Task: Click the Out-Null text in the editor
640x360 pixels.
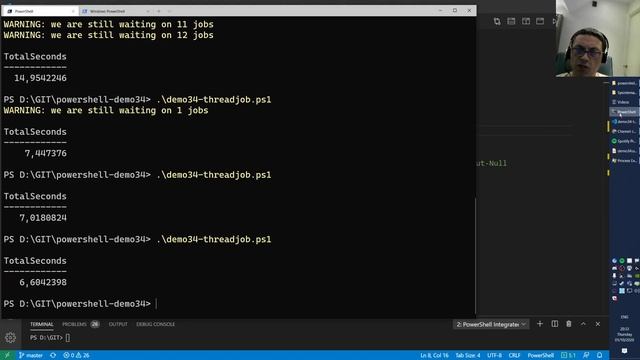Action: click(x=491, y=163)
